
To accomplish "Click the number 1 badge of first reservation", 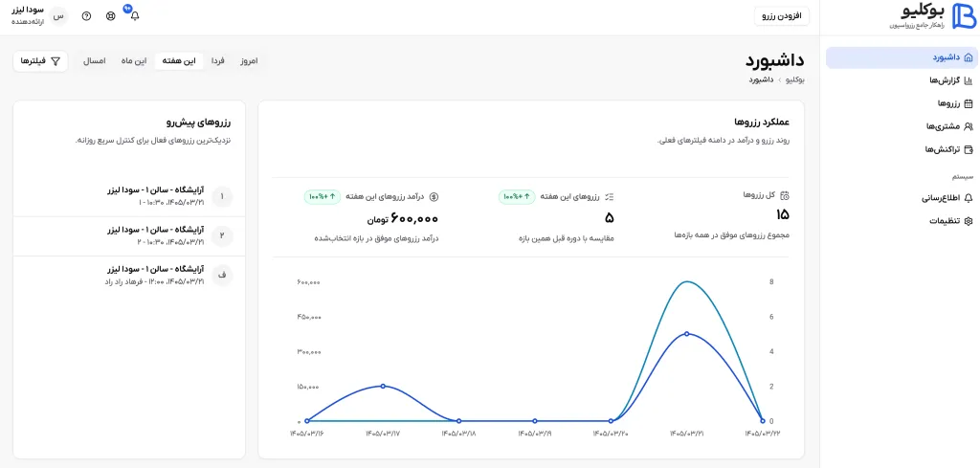I will 222,197.
